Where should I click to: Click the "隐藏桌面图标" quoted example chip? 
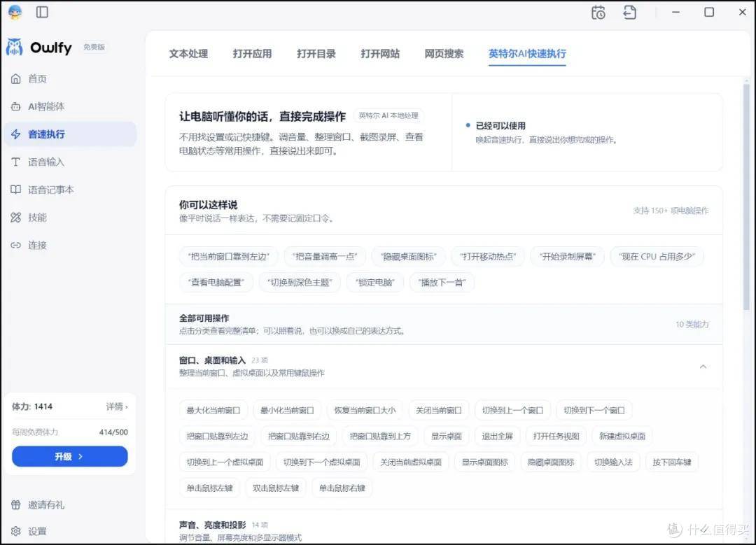[x=408, y=256]
